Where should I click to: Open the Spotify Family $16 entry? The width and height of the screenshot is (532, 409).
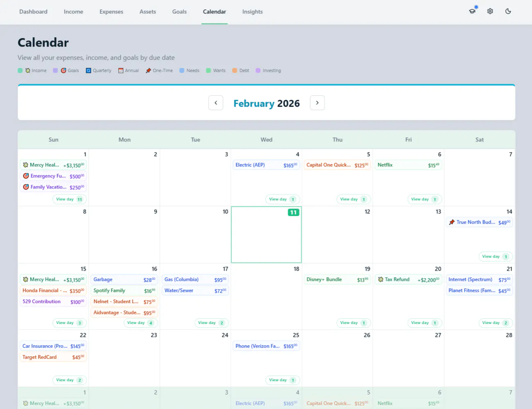[124, 290]
